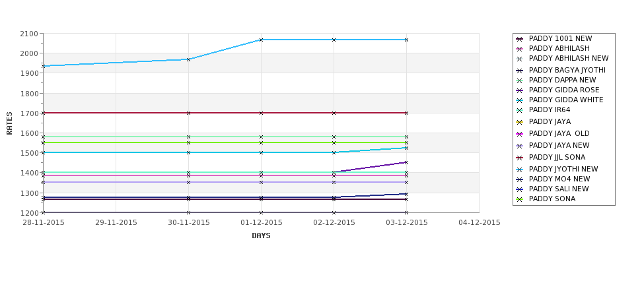Click the RATES y-axis title
The height and width of the screenshot is (283, 644).
(x=9, y=123)
